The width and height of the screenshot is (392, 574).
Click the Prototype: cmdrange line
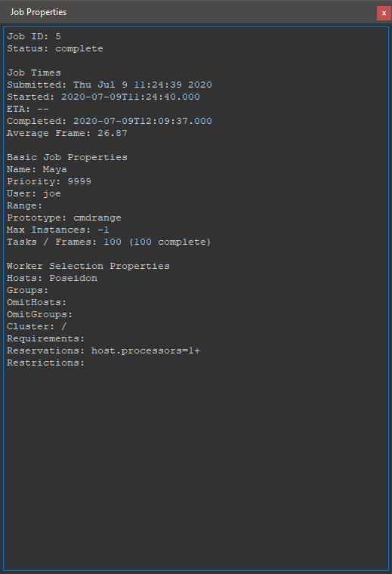click(64, 218)
